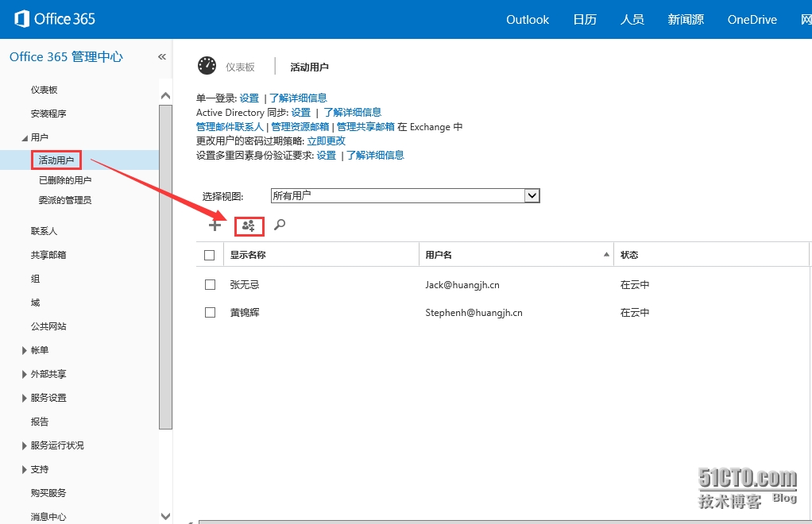
Task: Open Outlook from the top navigation
Action: [x=528, y=20]
